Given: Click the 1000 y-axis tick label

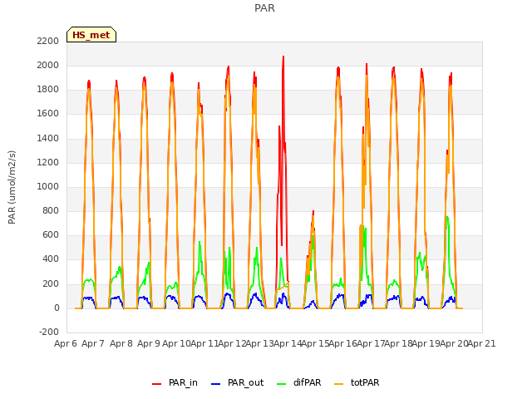Looking at the screenshot, I should click(48, 186).
